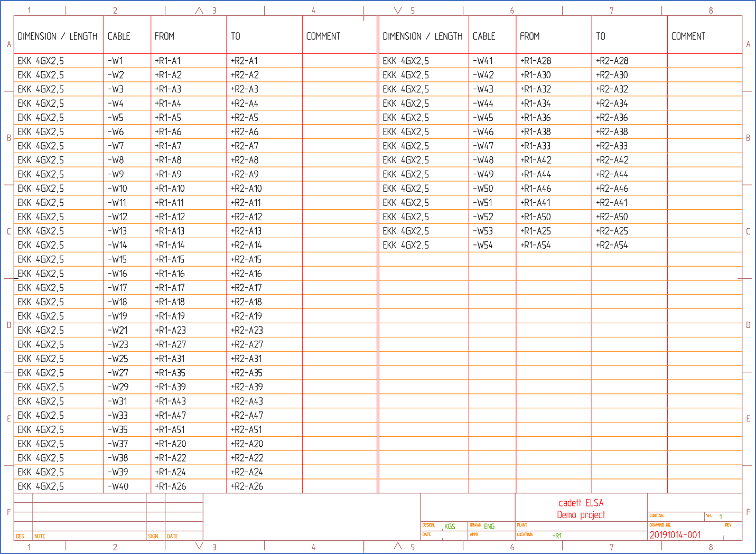Click the "+R1-A24" cell
Screen dimensions: 756x554
click(x=170, y=473)
